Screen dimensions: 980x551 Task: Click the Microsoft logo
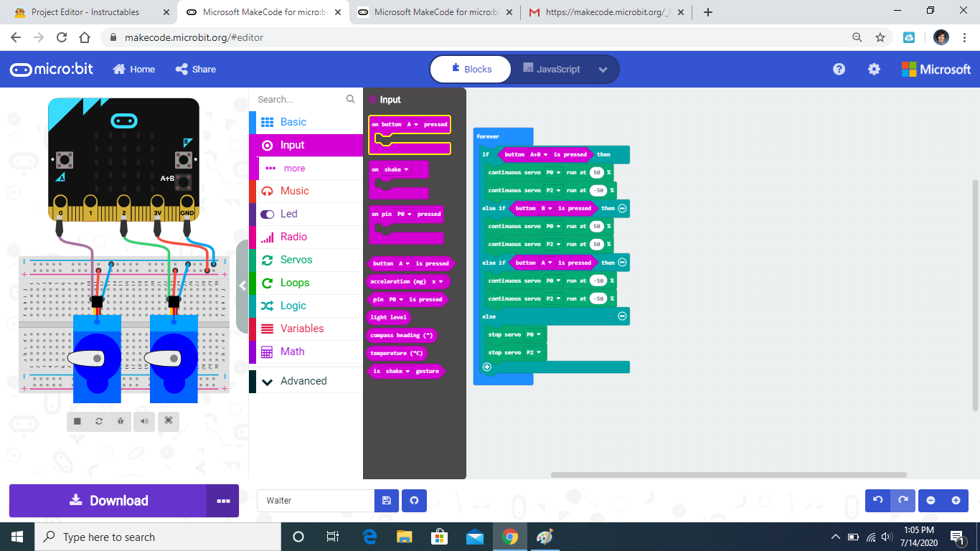point(936,70)
